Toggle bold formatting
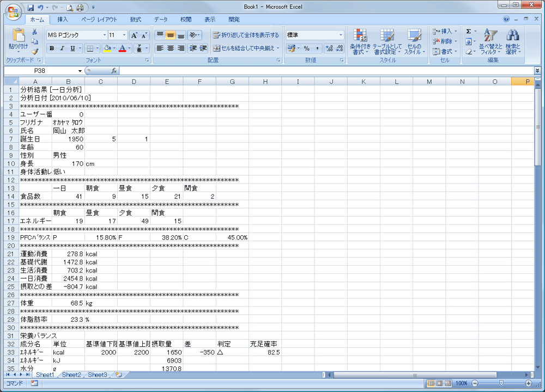The height and width of the screenshot is (392, 545). point(52,48)
